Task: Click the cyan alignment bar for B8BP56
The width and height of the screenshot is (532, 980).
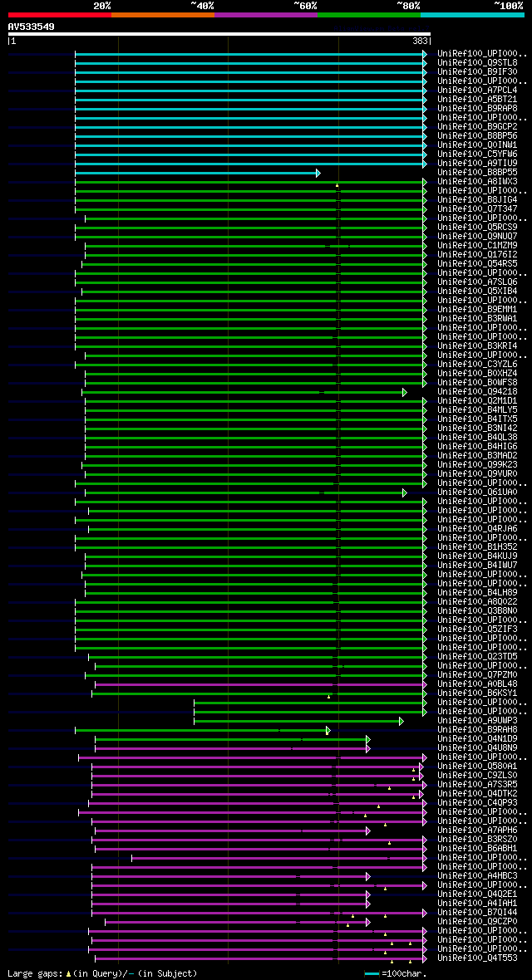Action: tap(250, 136)
